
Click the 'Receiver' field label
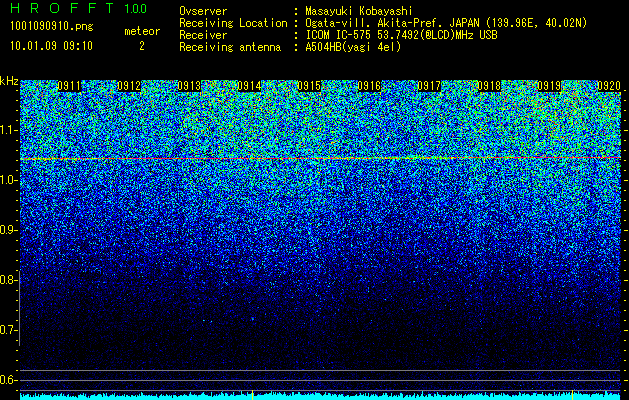point(203,35)
